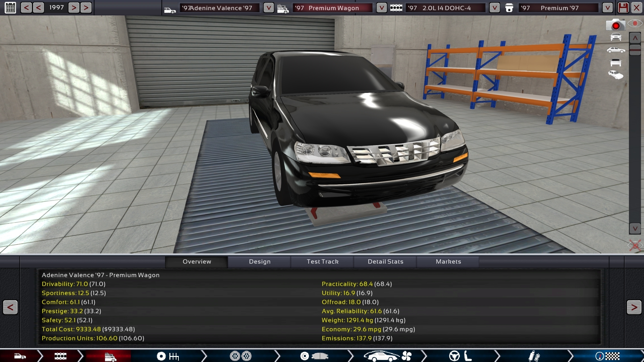The width and height of the screenshot is (644, 362).
Task: Click the viewport scrollbar handle
Action: (635, 50)
